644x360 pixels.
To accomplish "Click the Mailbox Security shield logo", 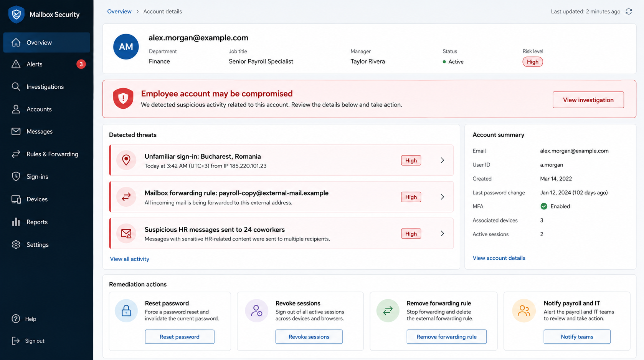I will (17, 15).
